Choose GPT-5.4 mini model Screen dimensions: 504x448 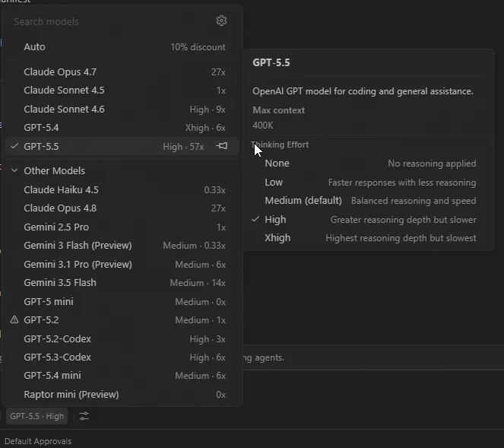[x=122, y=376]
